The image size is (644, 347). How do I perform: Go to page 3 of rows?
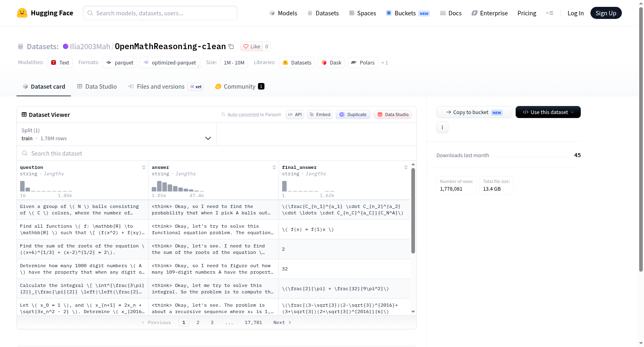click(212, 322)
